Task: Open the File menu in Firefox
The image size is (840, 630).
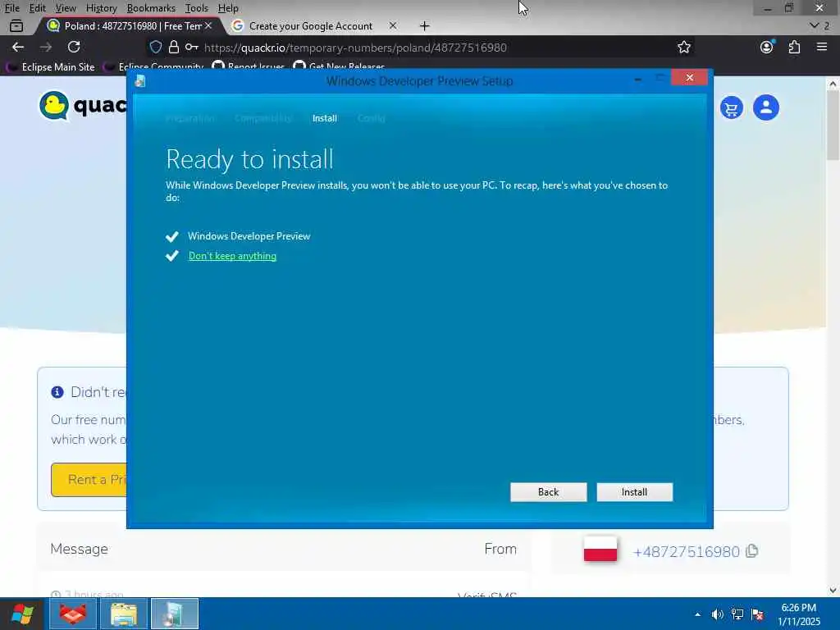Action: tap(11, 8)
